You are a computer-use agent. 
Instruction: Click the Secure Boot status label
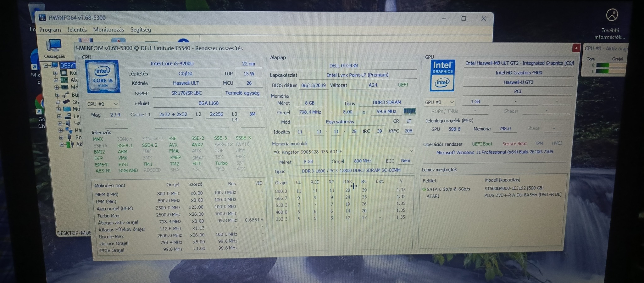(x=514, y=144)
